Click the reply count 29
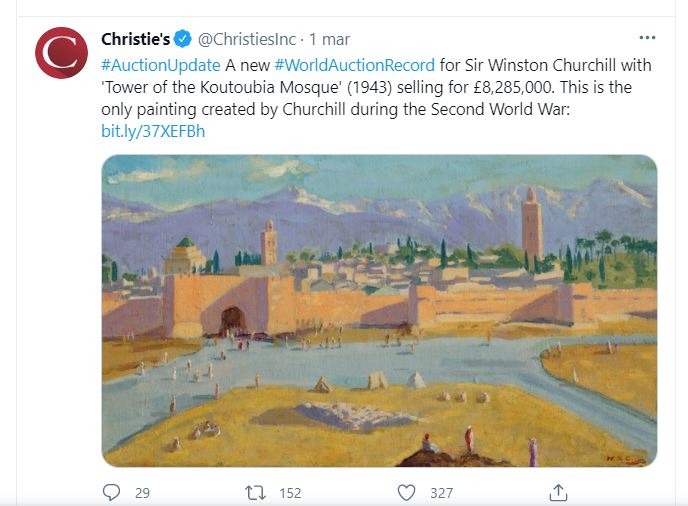The image size is (688, 506). 142,492
